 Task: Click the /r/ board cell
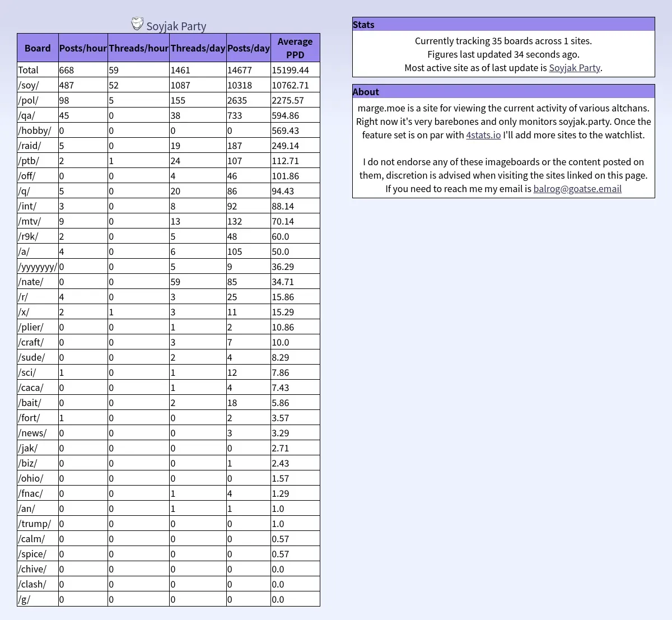38,297
